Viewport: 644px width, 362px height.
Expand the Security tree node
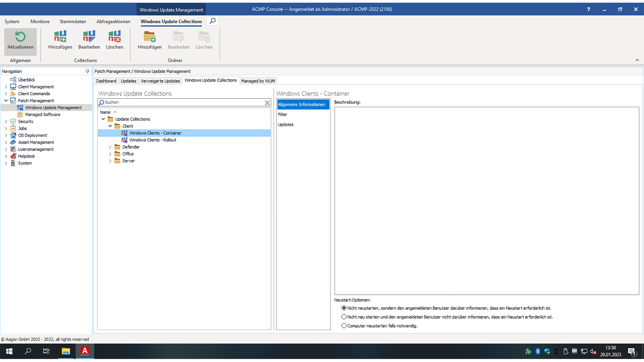click(6, 122)
